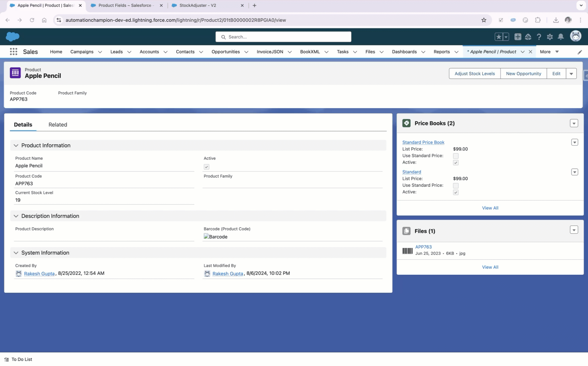
Task: Collapse the Description Information section
Action: pyautogui.click(x=16, y=216)
